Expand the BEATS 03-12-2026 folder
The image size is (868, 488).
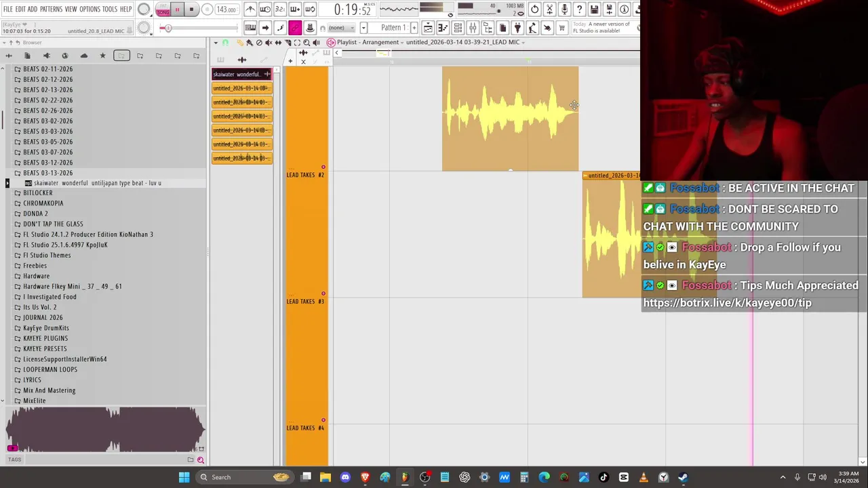47,163
